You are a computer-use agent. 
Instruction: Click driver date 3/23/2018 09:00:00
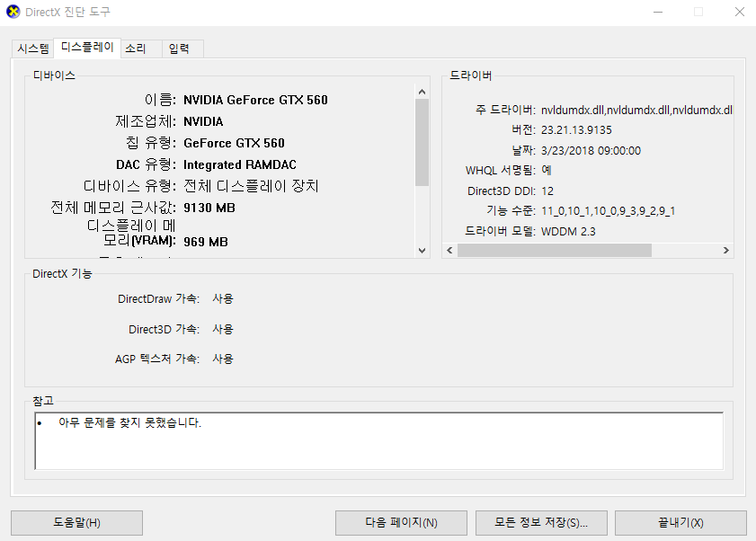[x=591, y=150]
